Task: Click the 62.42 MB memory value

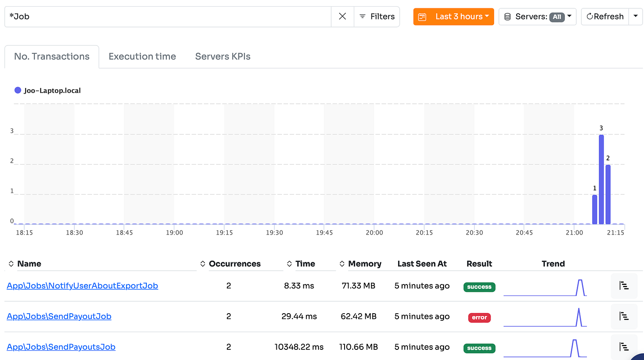Action: 358,316
